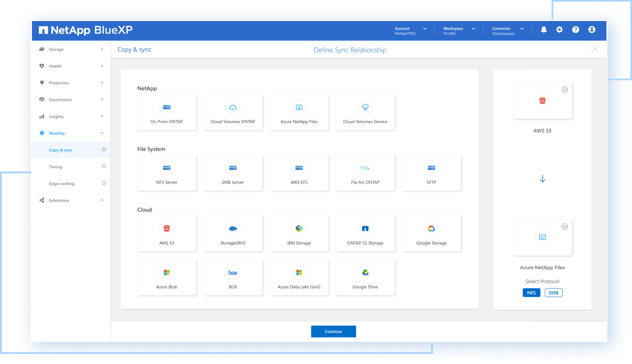
Task: Open the settings gear icon
Action: pyautogui.click(x=559, y=30)
